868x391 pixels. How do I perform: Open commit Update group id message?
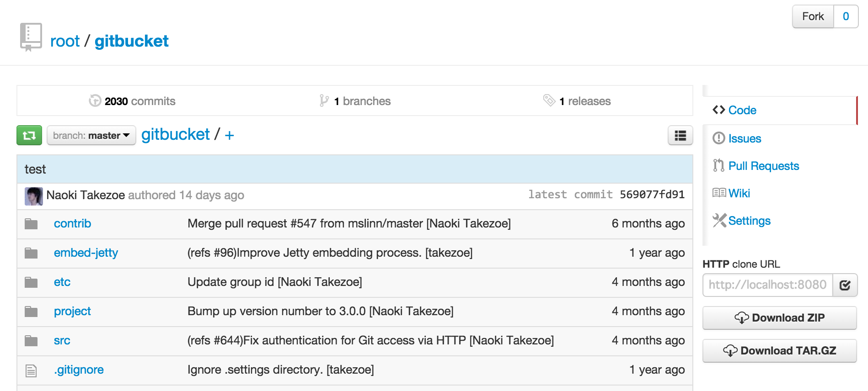274,282
